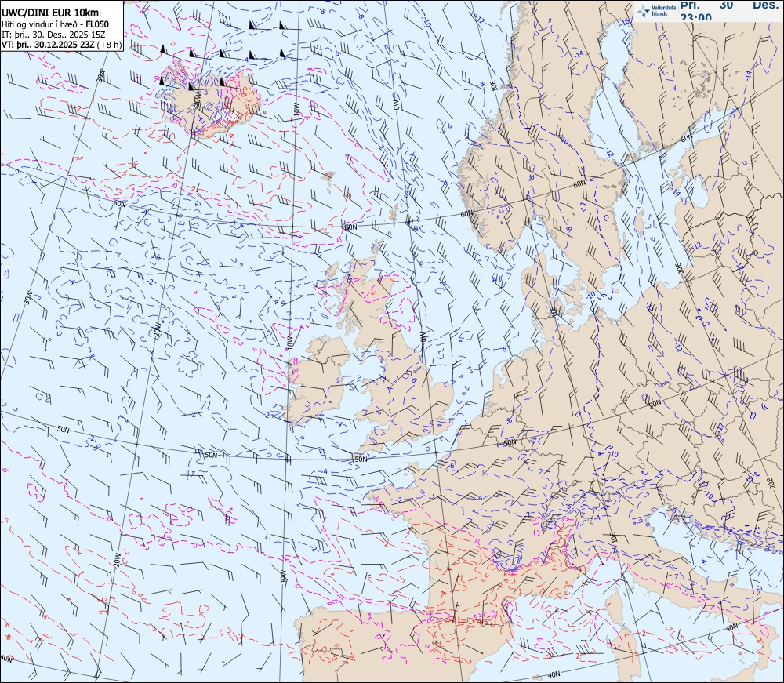Click the 'IT: þri.. 30. Des.. 2025 15Z' issue time

point(53,35)
